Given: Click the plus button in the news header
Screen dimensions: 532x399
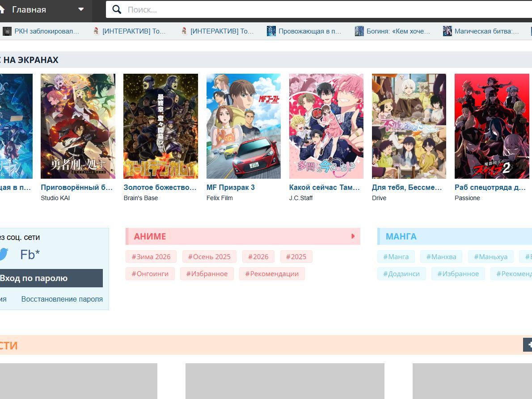Looking at the screenshot, I should 528,345.
